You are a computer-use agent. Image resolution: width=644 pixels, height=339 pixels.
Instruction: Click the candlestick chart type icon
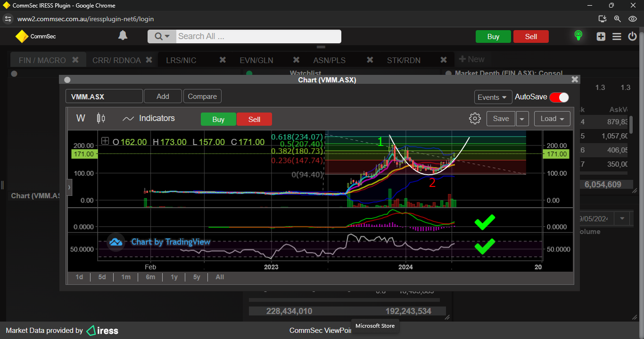(101, 118)
